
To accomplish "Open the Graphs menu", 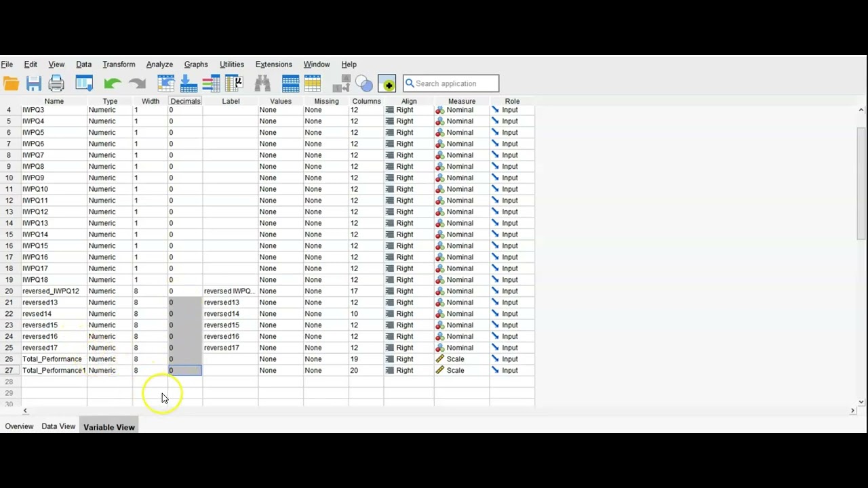I will (x=196, y=64).
